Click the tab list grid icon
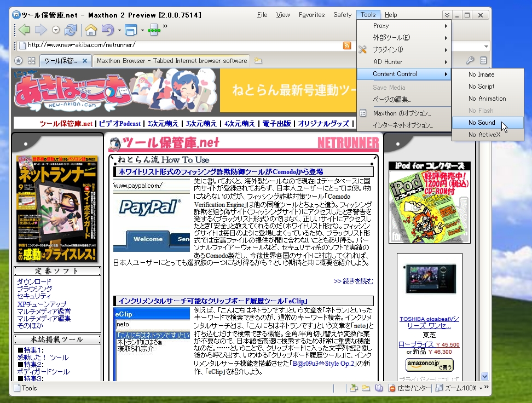Image resolution: width=532 pixels, height=403 pixels. coord(32,61)
